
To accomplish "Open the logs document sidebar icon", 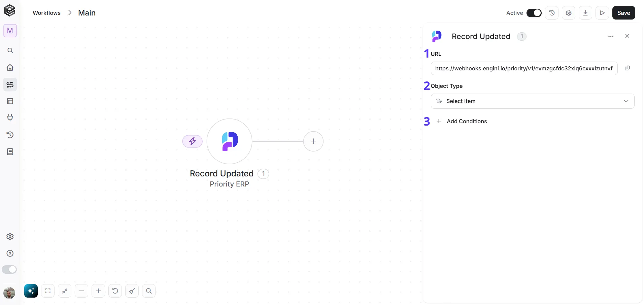I will point(10,152).
